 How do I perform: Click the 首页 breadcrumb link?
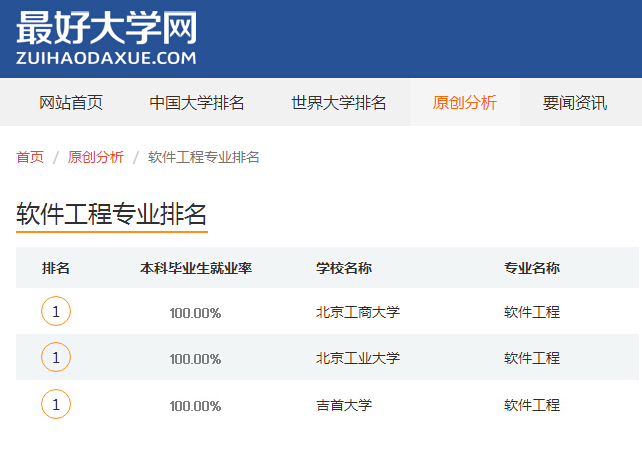(x=30, y=157)
